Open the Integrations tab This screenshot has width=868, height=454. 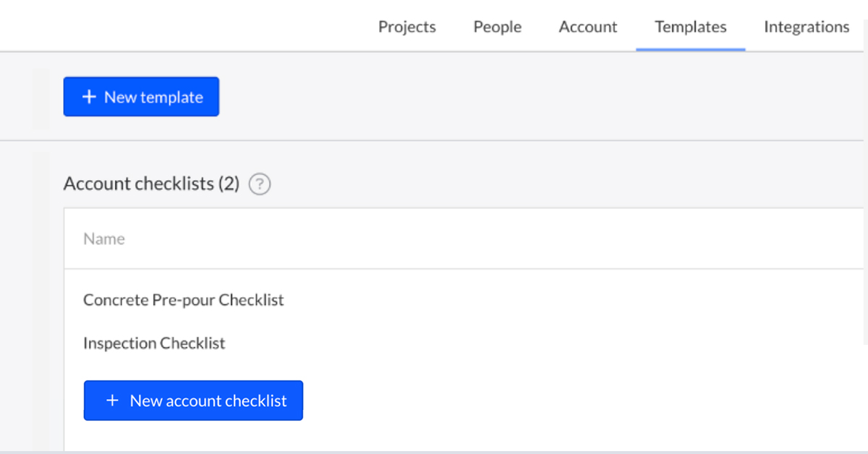(806, 27)
